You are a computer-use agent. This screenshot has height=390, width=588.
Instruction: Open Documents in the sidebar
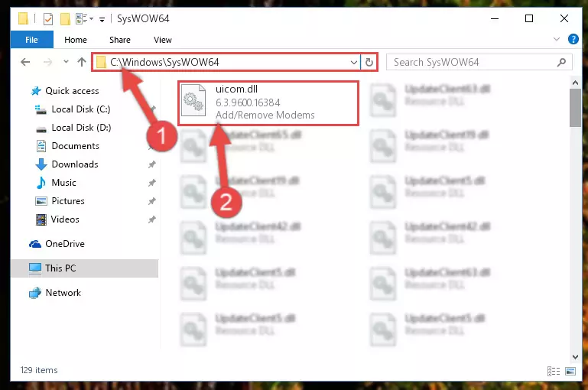pyautogui.click(x=76, y=146)
